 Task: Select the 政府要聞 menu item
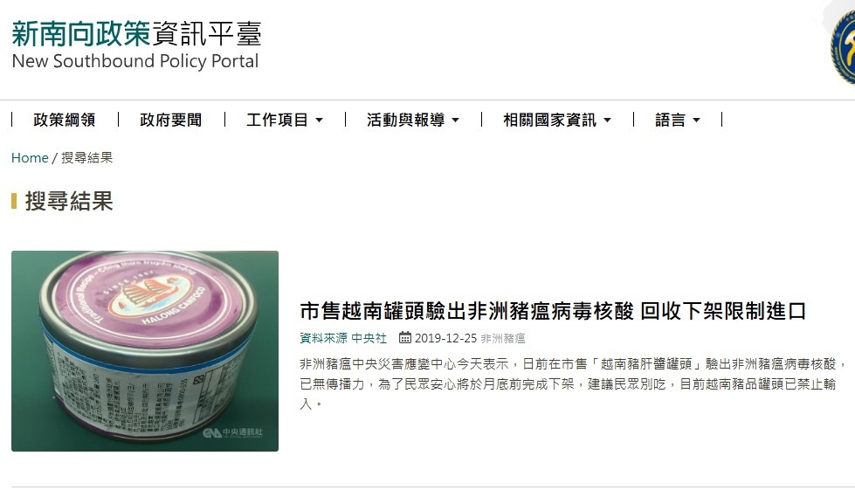[170, 120]
